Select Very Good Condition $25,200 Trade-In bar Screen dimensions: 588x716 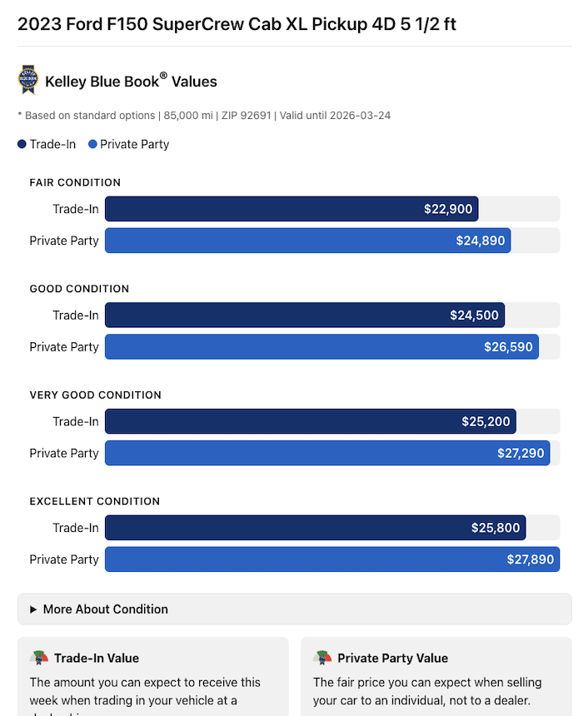[310, 422]
